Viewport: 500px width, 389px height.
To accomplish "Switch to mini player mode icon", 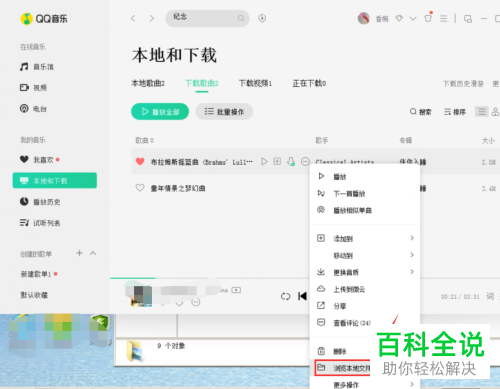I will 468,19.
